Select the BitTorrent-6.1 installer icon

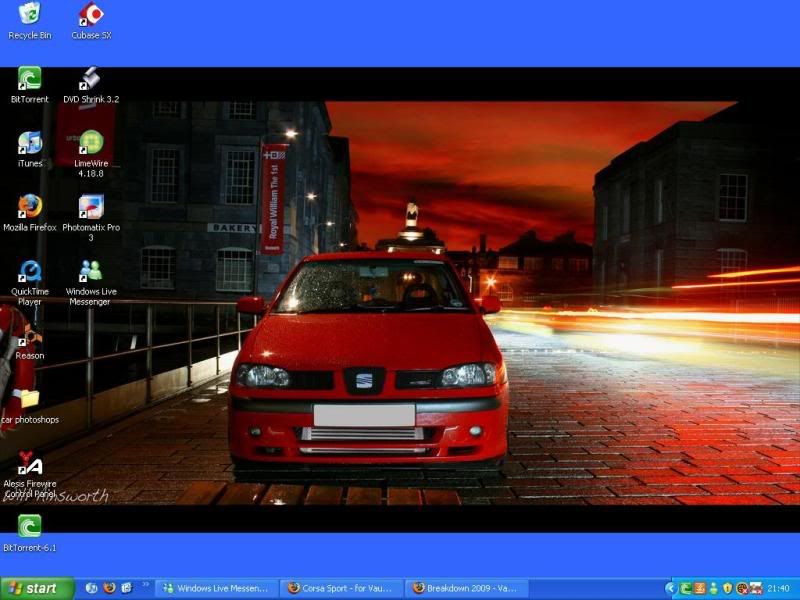[30, 527]
